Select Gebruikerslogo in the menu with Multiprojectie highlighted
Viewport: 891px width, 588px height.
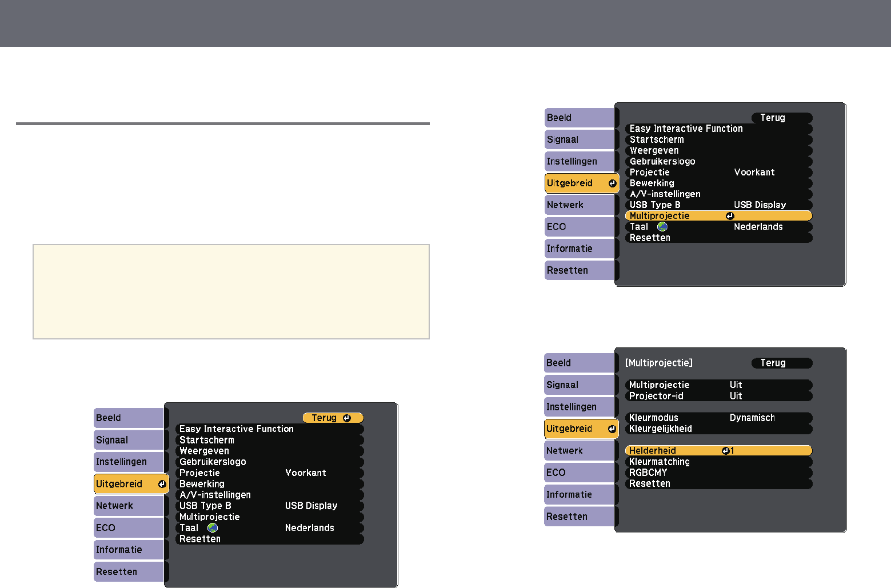click(719, 161)
